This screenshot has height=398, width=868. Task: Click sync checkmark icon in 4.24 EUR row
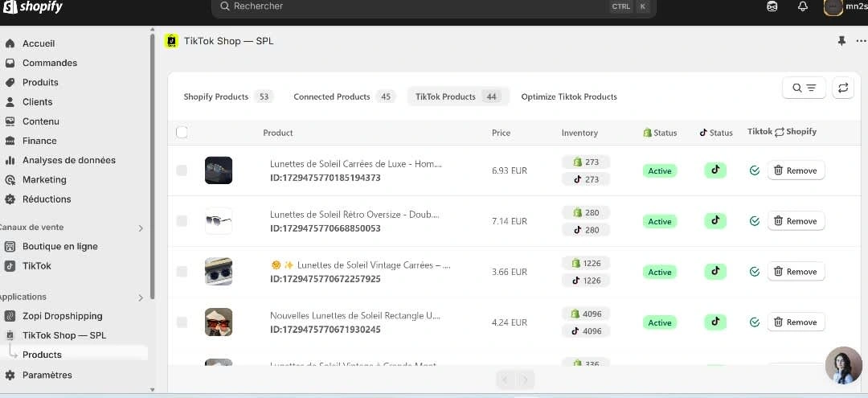754,322
